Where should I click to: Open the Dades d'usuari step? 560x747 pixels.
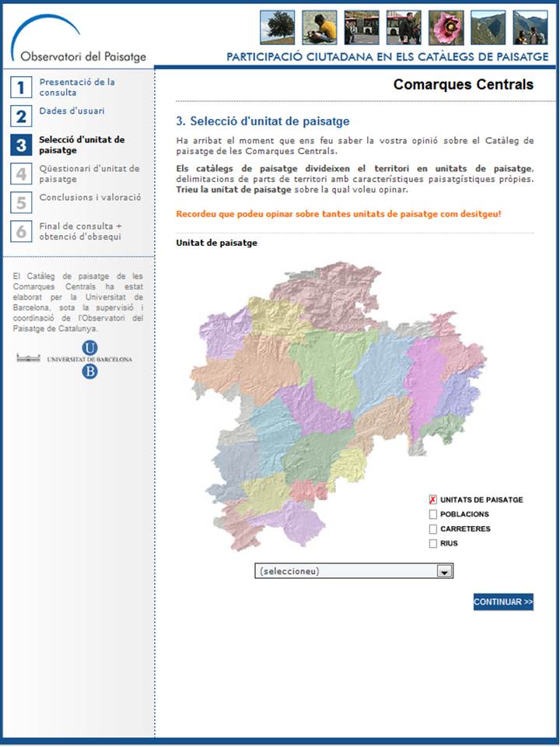coord(72,111)
